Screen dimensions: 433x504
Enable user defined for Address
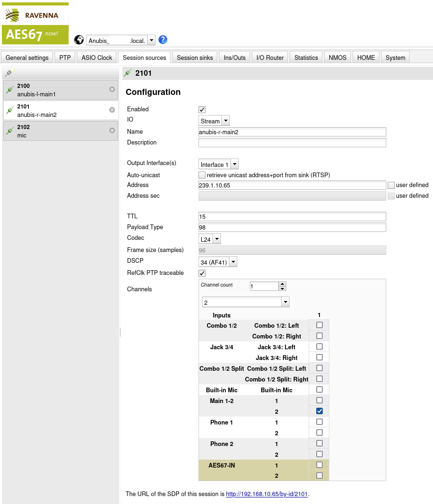391,185
